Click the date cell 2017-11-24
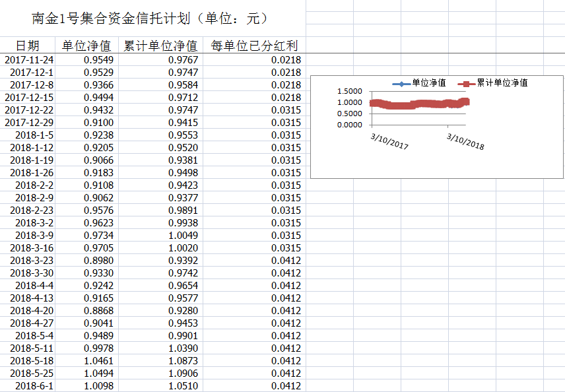Image resolution: width=565 pixels, height=392 pixels. [x=29, y=60]
